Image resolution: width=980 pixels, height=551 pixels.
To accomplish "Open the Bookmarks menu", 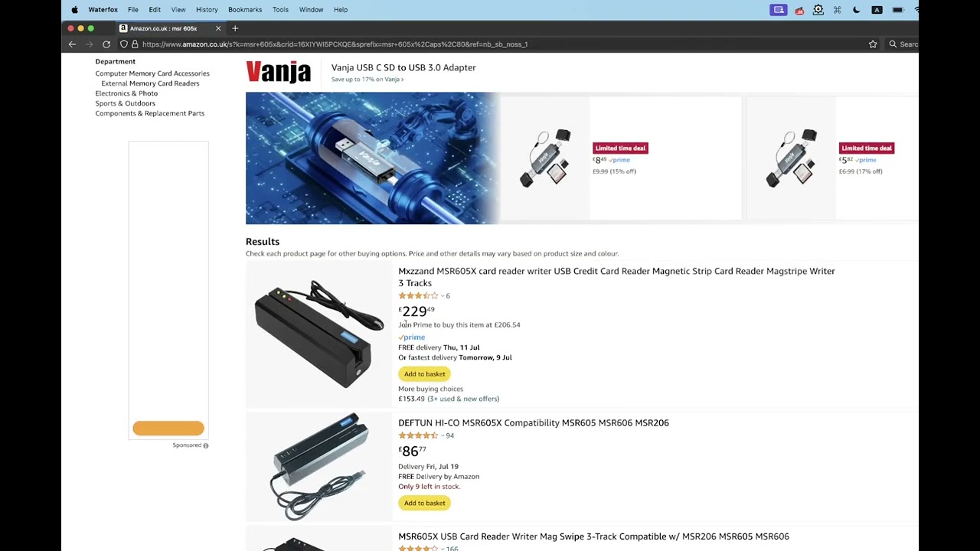I will (x=245, y=10).
